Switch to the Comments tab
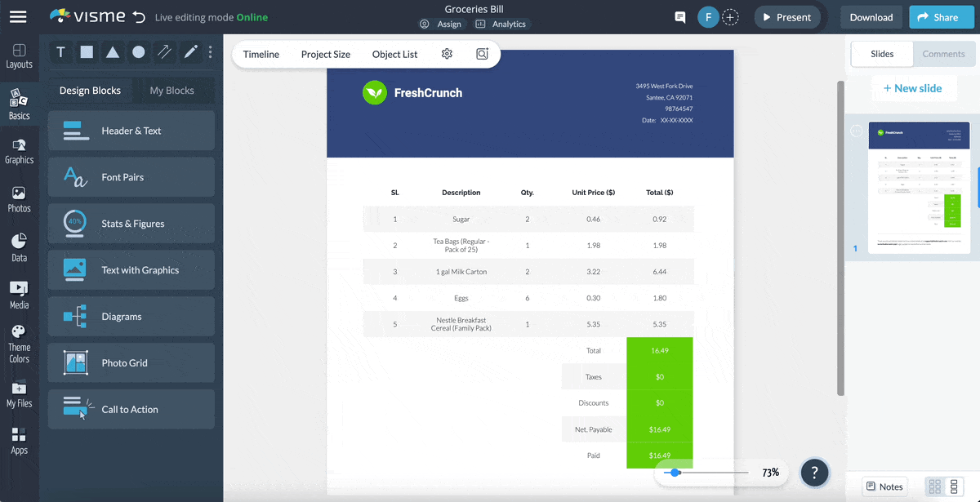 [943, 54]
